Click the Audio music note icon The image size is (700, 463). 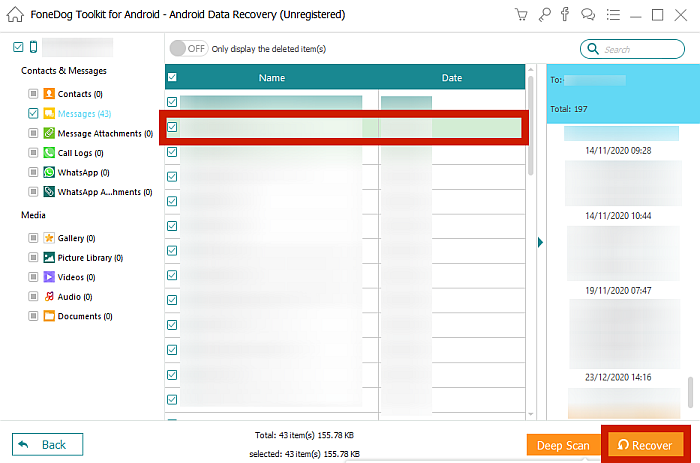coord(49,296)
